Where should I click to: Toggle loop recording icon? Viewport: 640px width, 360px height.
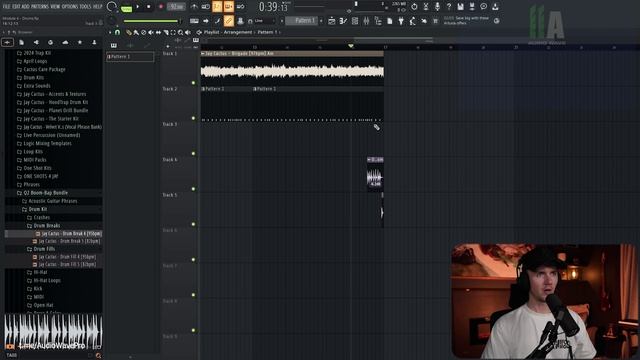[240, 7]
